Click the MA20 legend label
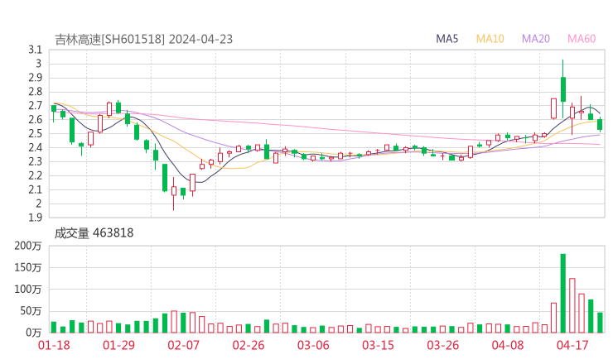This screenshot has width=613, height=364. [x=536, y=39]
